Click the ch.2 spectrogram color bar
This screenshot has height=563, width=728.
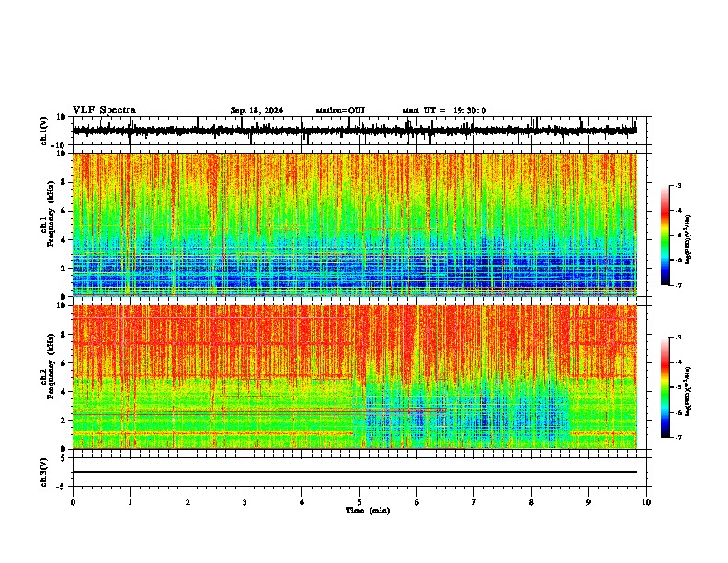tap(665, 387)
